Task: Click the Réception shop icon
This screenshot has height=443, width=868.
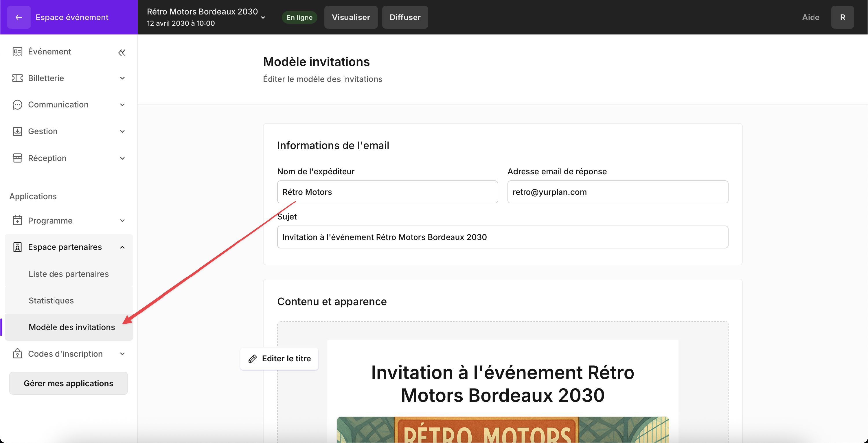Action: pos(17,158)
